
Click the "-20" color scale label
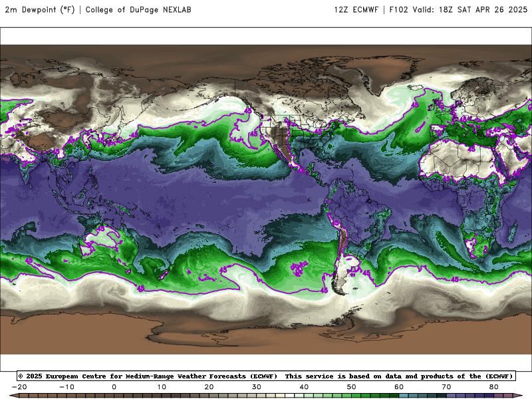point(19,387)
